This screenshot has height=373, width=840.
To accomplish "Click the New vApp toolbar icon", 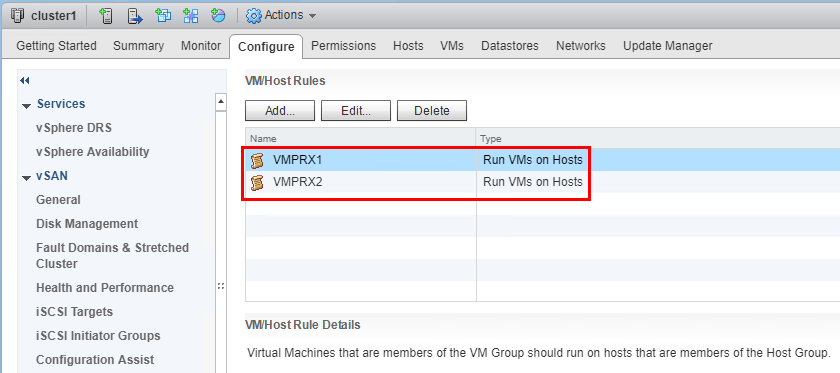I will point(191,16).
